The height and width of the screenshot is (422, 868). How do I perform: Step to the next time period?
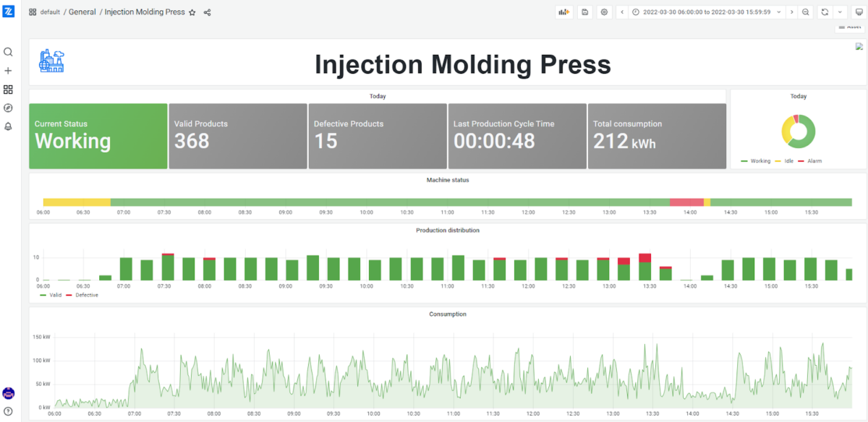coord(793,12)
